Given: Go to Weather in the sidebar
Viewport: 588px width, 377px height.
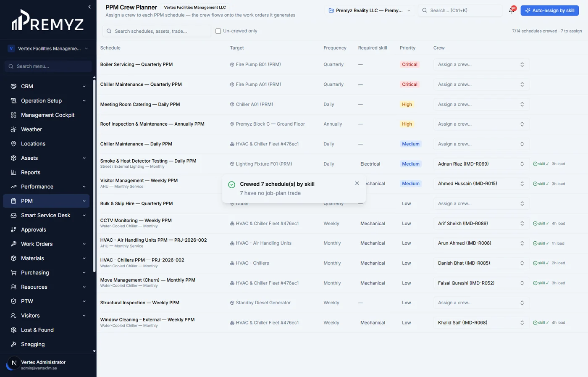Looking at the screenshot, I should click(46, 129).
